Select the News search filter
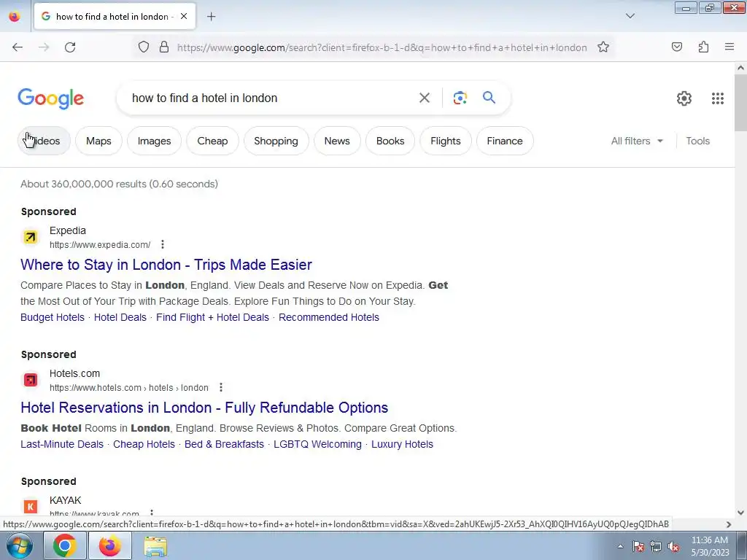Image resolution: width=747 pixels, height=560 pixels. point(337,141)
